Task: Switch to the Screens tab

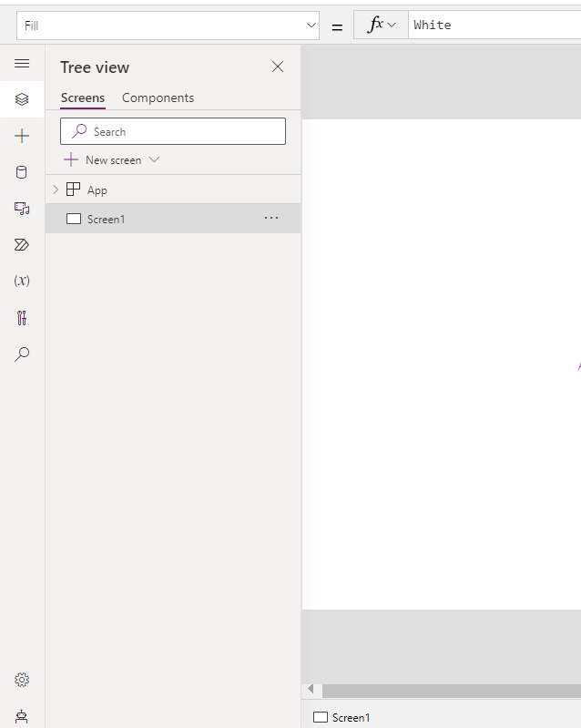Action: (x=83, y=98)
